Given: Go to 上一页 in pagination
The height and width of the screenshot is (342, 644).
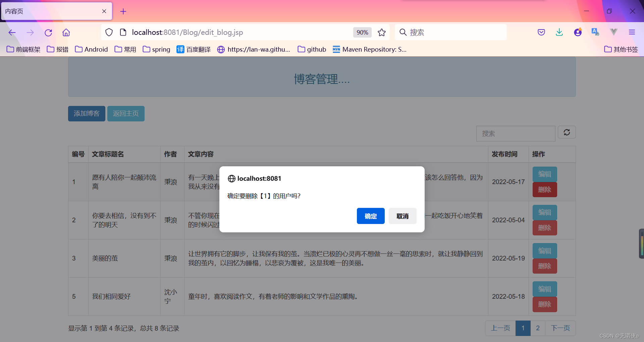Looking at the screenshot, I should pyautogui.click(x=500, y=328).
